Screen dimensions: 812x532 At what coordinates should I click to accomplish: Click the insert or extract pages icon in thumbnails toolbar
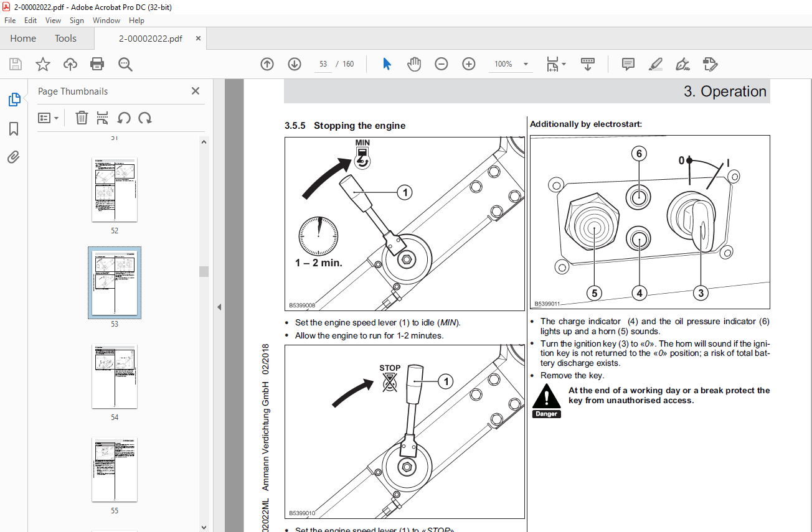[x=103, y=118]
